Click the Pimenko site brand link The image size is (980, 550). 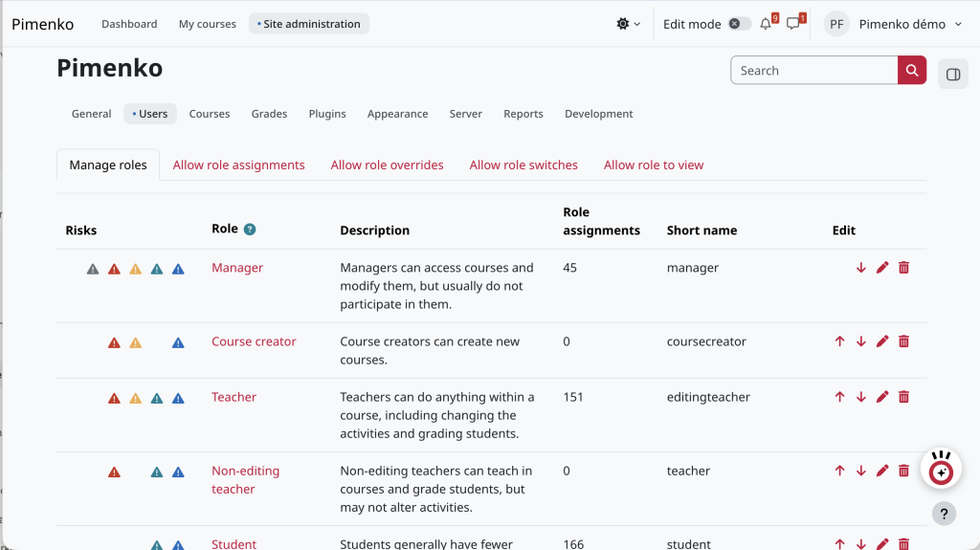click(x=42, y=24)
